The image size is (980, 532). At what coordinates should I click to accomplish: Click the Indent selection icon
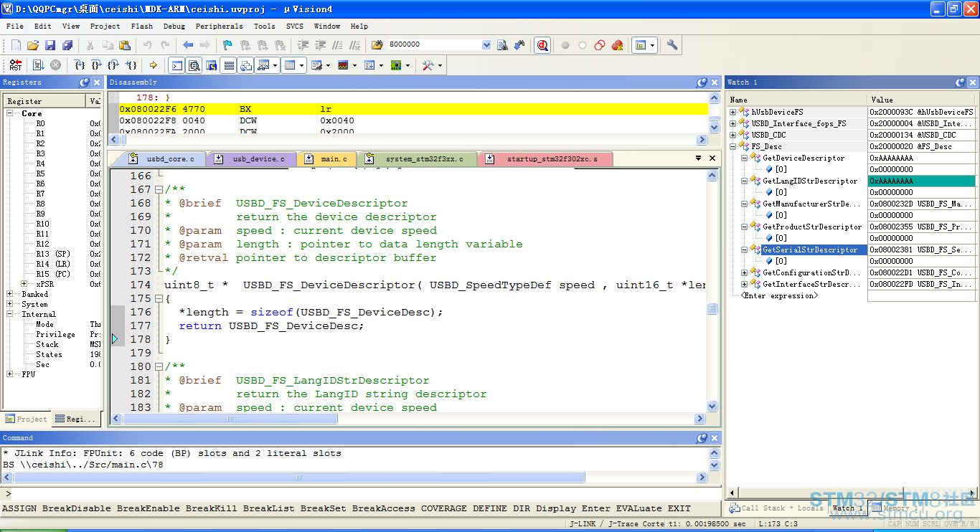[x=303, y=45]
